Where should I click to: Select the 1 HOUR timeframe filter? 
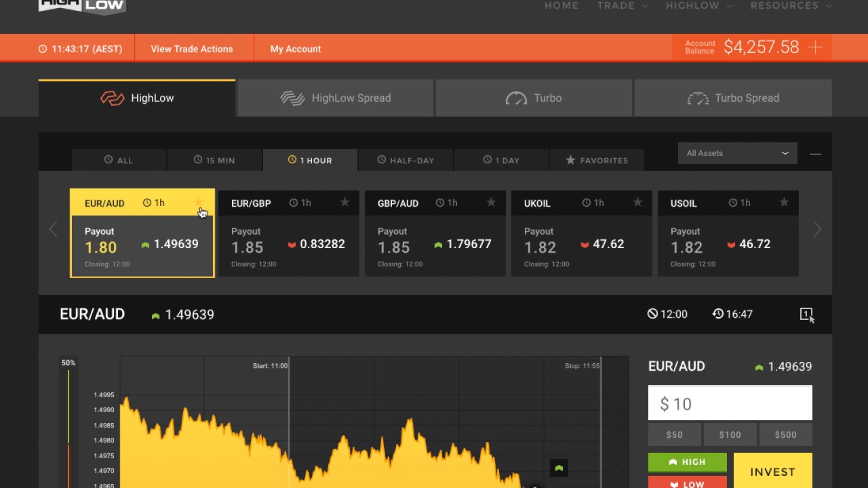(310, 160)
